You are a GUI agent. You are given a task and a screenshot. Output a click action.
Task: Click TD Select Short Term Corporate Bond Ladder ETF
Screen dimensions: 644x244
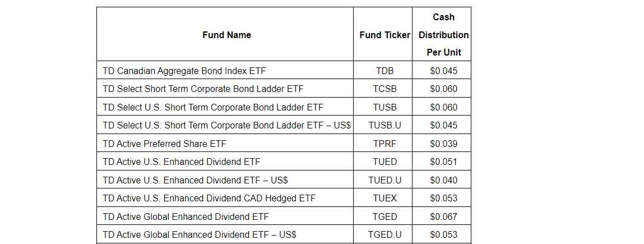(x=203, y=89)
